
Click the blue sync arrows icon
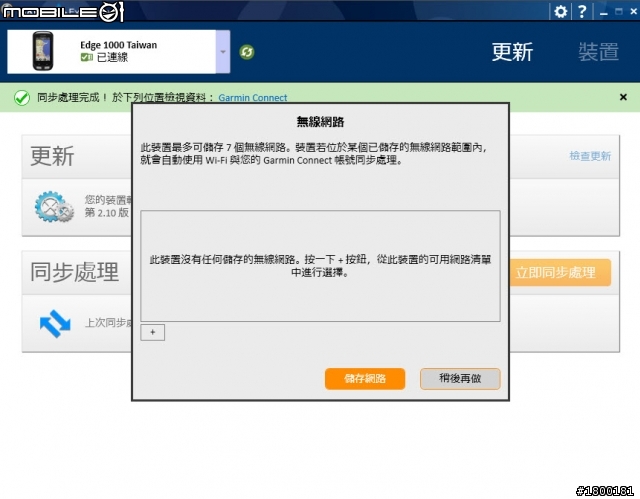tap(55, 324)
